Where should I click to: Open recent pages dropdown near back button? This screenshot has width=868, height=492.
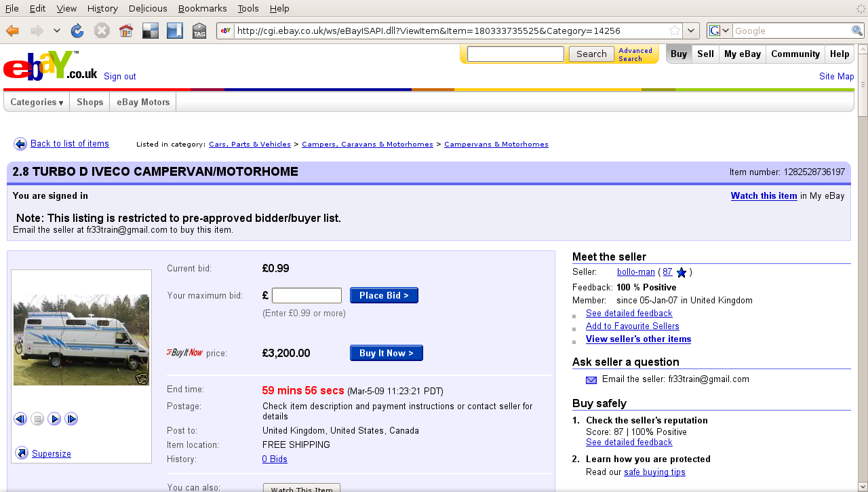57,31
